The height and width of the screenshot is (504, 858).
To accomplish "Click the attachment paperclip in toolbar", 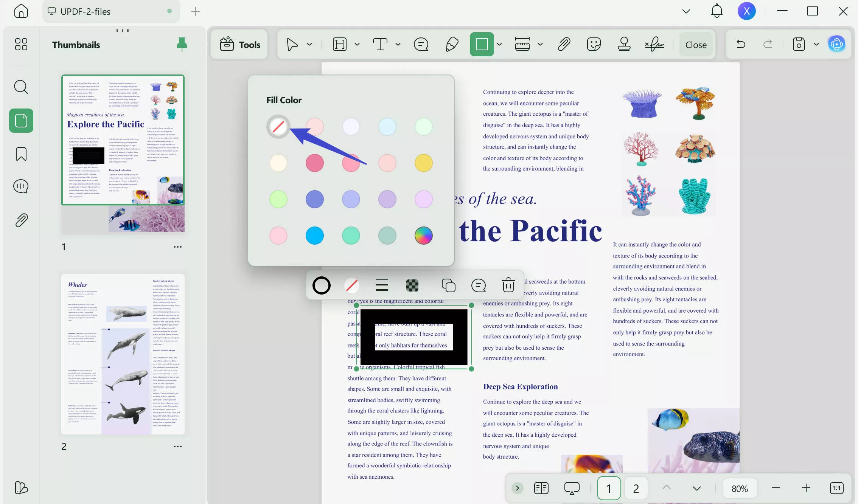I will (564, 44).
